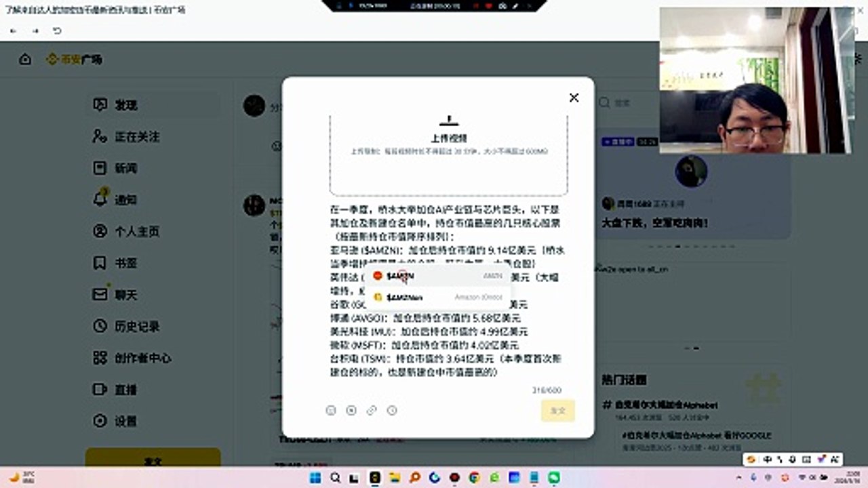Open Windows Start menu
This screenshot has width=868, height=488.
pos(316,478)
